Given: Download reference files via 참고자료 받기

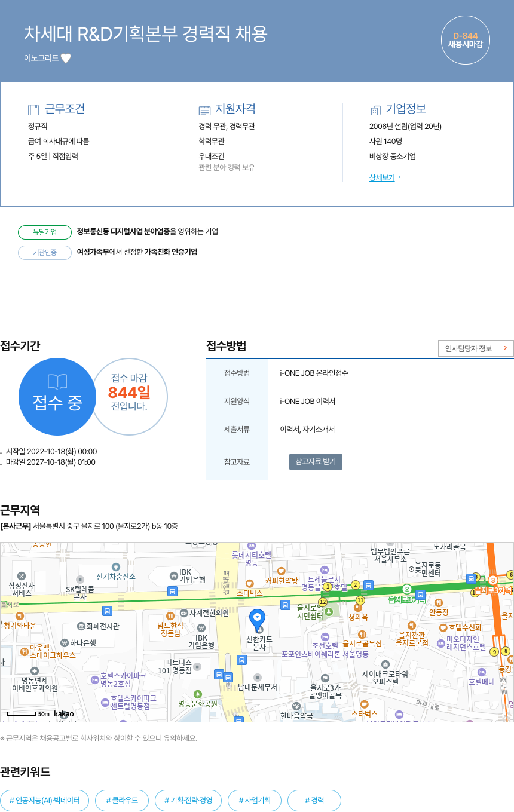Looking at the screenshot, I should [x=316, y=462].
